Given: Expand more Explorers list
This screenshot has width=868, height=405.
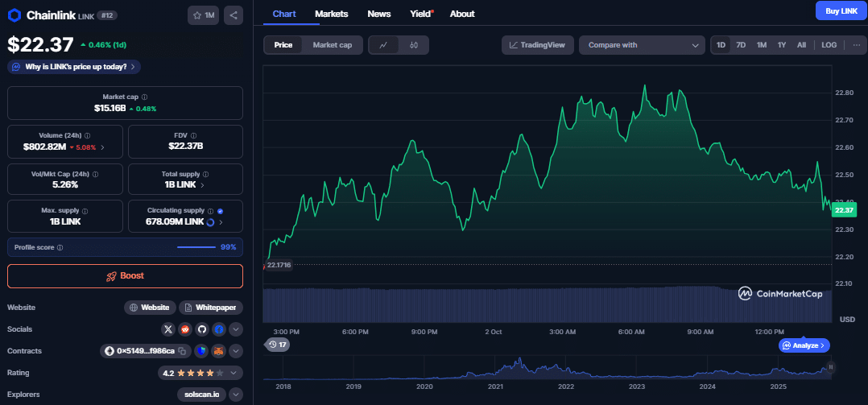Looking at the screenshot, I should tap(236, 395).
